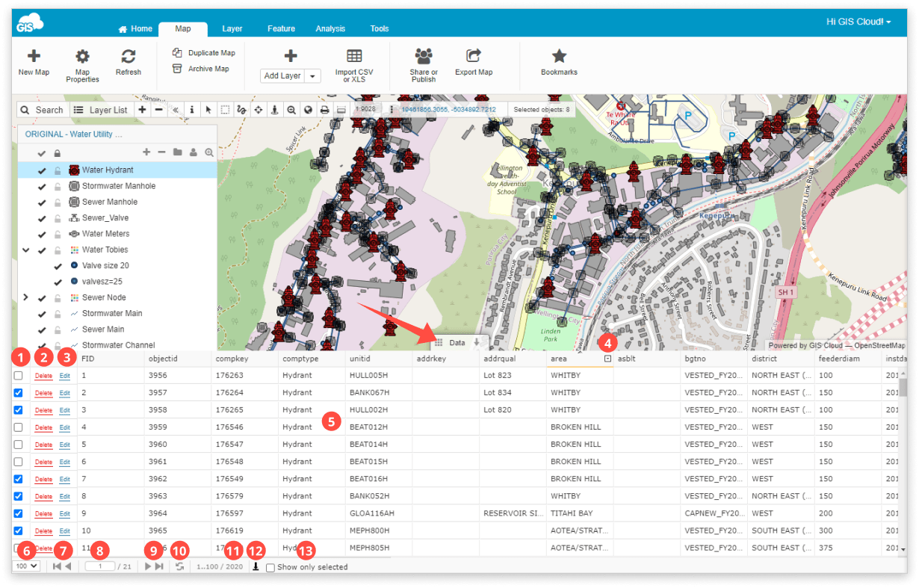Open the Bookmarks star icon

coord(559,56)
